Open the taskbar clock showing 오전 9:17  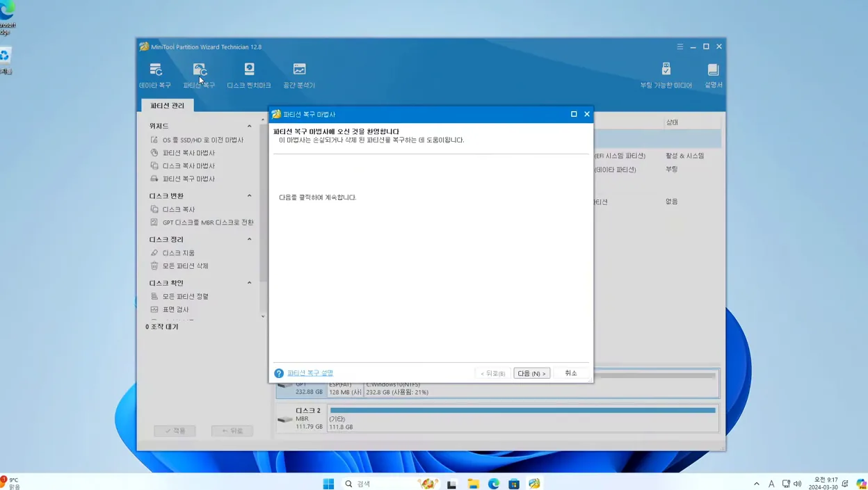(823, 484)
